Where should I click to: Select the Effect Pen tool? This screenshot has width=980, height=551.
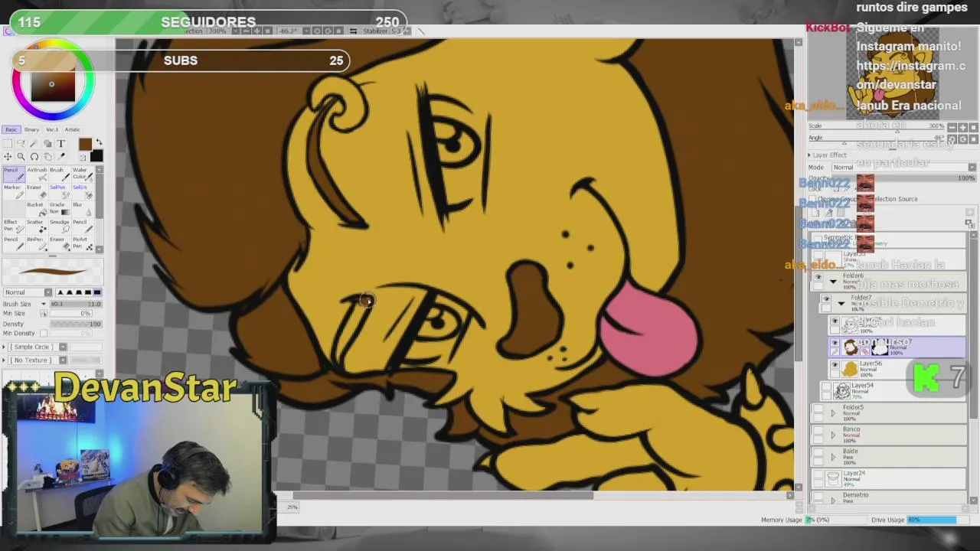15,227
